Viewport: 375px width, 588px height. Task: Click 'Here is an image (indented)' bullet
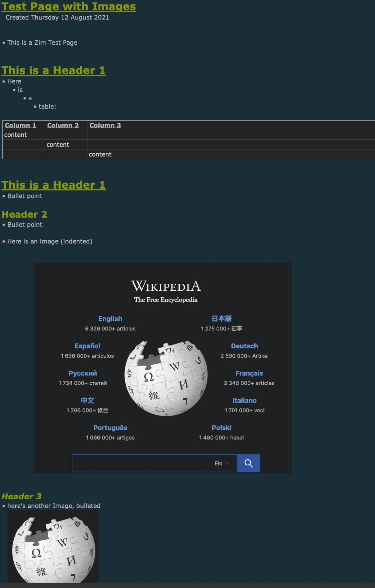pyautogui.click(x=50, y=241)
